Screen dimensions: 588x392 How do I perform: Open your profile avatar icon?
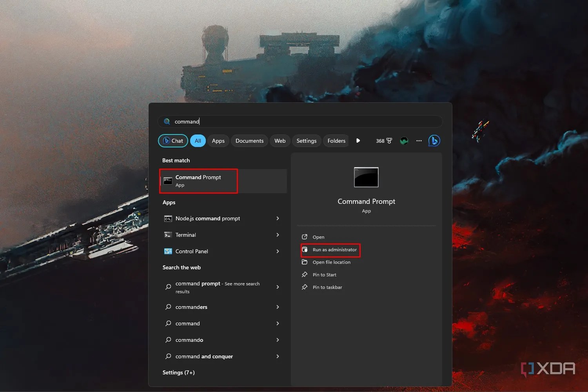click(404, 140)
